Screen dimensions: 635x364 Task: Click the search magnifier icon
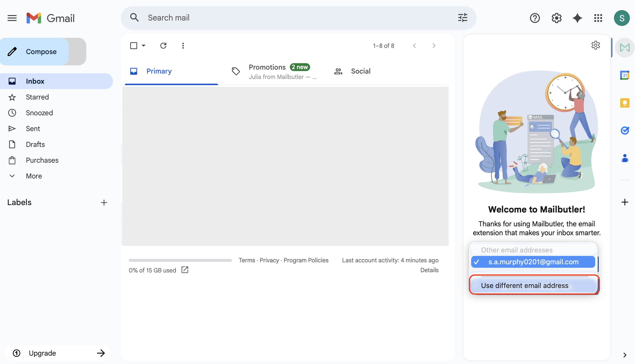134,18
